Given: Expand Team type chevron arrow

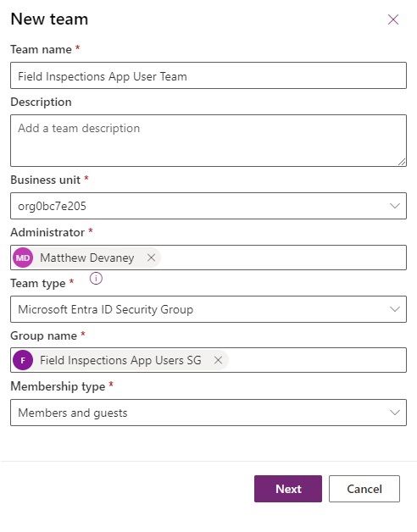Looking at the screenshot, I should (x=395, y=309).
